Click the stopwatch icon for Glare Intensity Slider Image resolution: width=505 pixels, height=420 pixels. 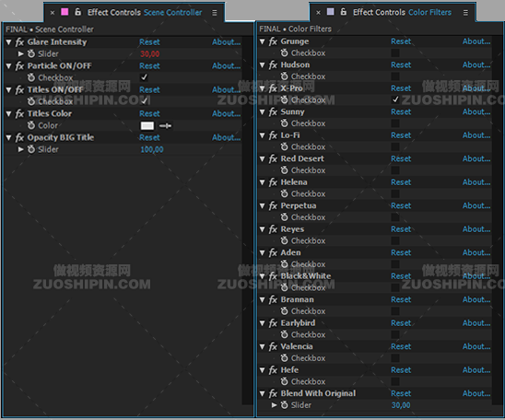click(x=31, y=53)
